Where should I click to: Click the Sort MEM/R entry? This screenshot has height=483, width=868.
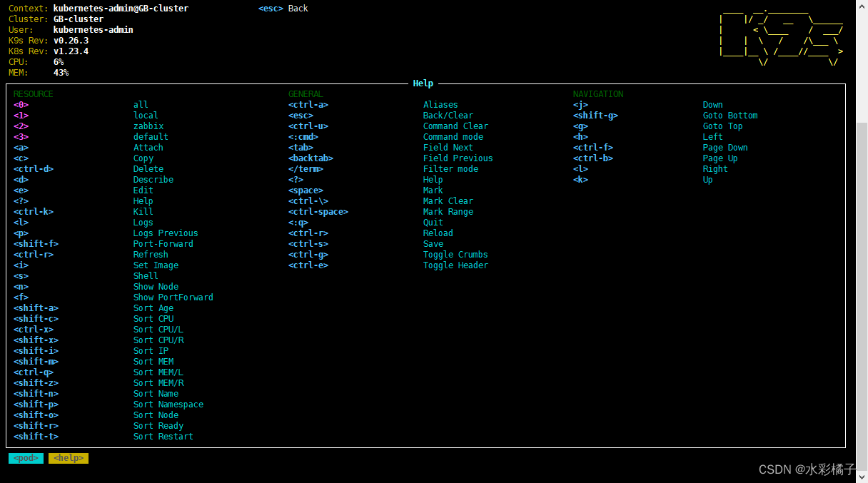click(x=158, y=383)
